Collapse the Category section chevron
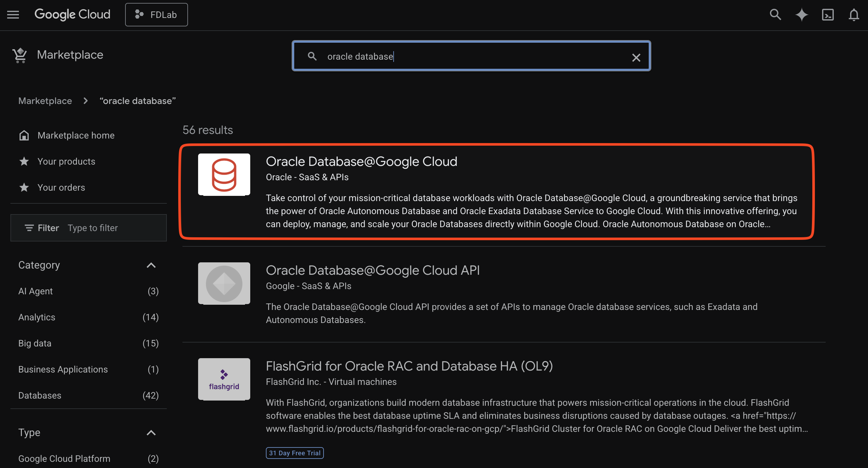 pos(151,265)
